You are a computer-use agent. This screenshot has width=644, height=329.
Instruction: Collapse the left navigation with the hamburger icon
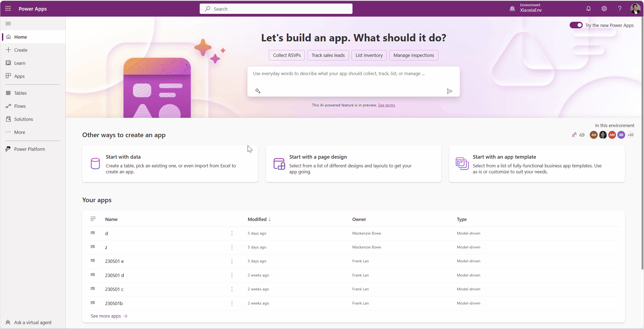(8, 24)
